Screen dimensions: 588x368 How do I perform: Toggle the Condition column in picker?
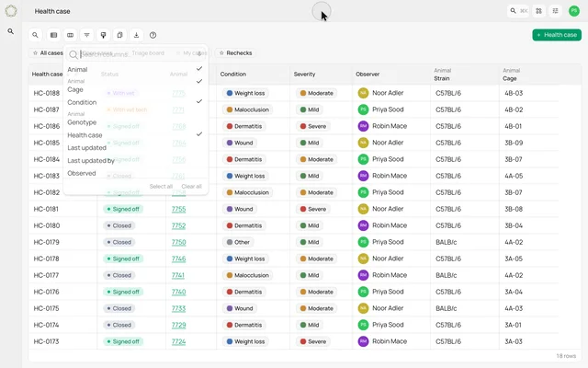pyautogui.click(x=135, y=102)
